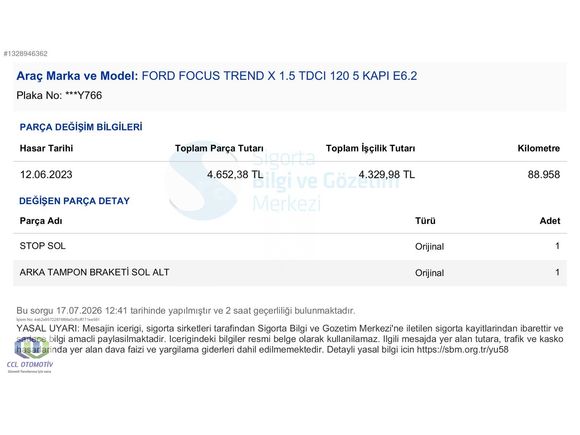The image size is (580, 435).
Task: Click the Hasar Tarihi column header
Action: click(x=46, y=148)
